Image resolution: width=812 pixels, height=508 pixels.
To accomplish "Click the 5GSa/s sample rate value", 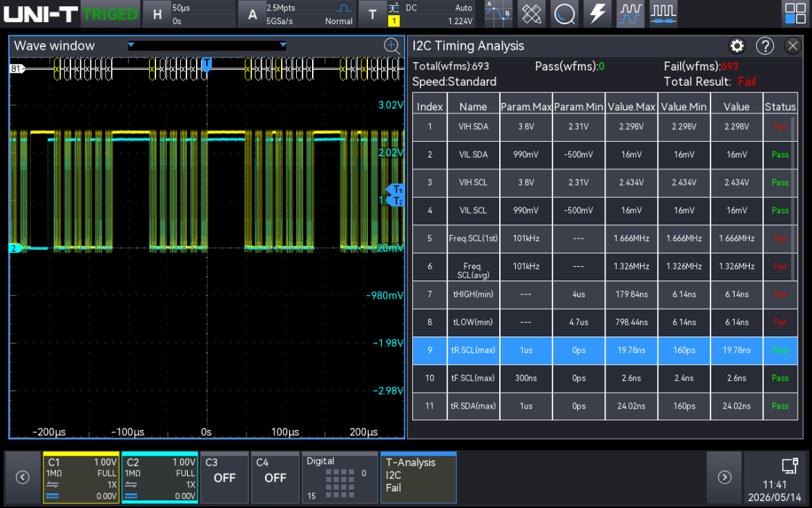I will click(280, 21).
